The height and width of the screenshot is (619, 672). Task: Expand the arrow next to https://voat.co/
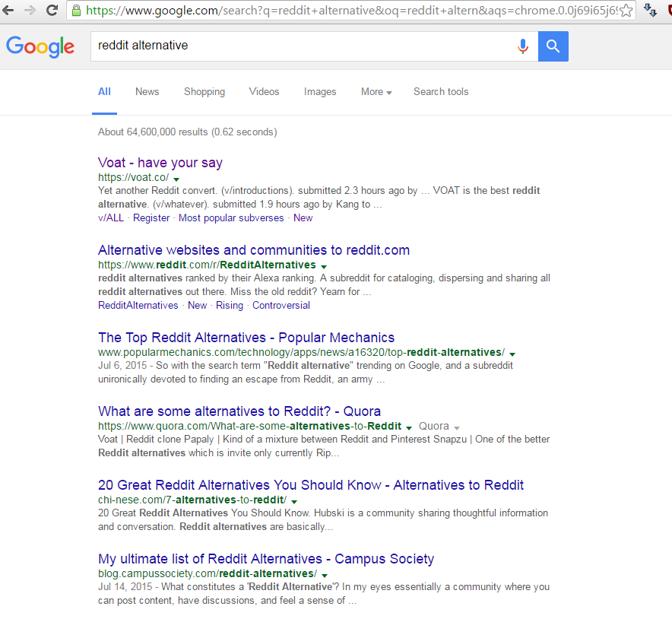(176, 179)
